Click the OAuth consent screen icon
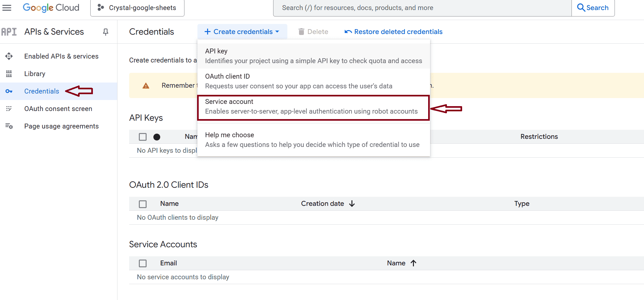The height and width of the screenshot is (300, 644). 9,109
